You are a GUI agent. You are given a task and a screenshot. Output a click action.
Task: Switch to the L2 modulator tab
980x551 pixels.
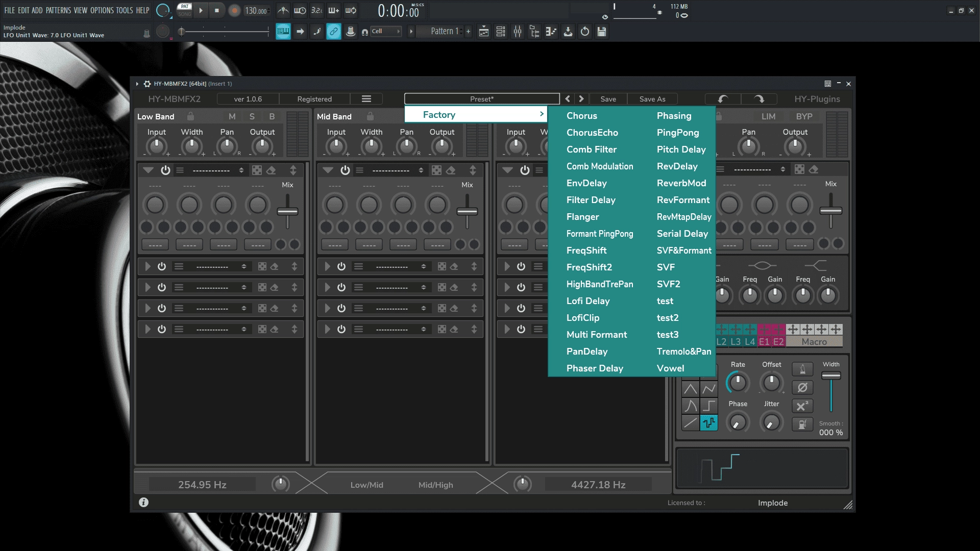721,342
